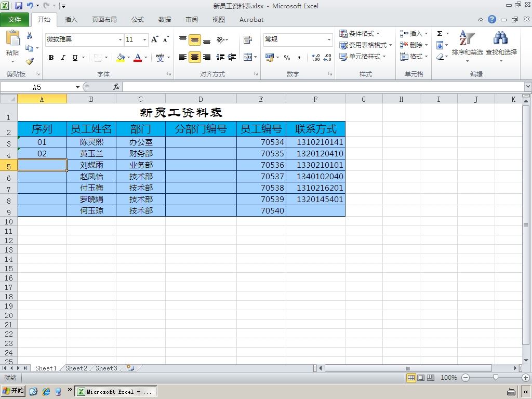Click the Format Painter brush icon
The image size is (532, 399).
(x=30, y=61)
